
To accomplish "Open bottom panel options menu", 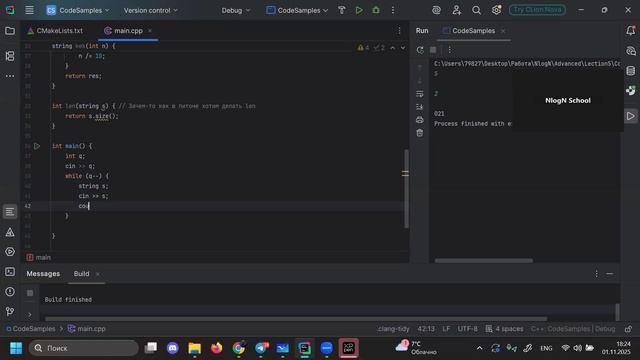I will tap(596, 273).
